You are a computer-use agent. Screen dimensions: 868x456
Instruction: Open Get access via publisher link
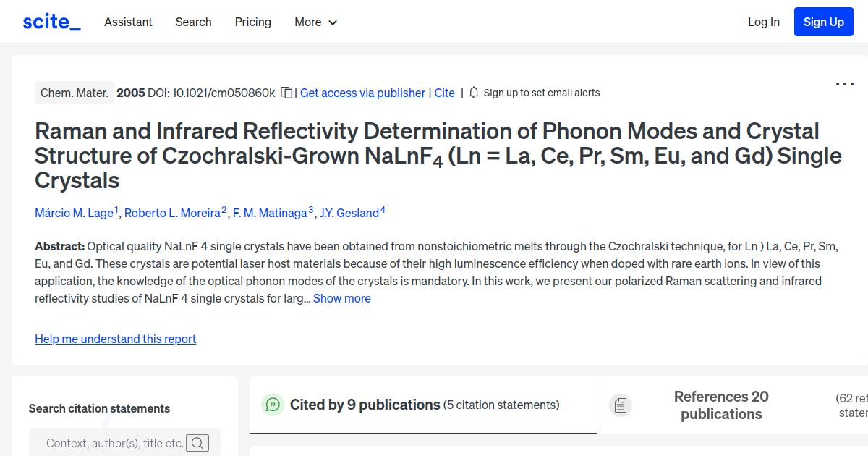(x=362, y=93)
